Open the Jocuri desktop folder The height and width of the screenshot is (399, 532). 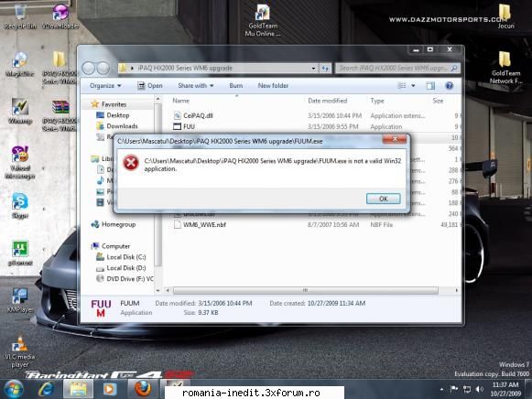click(x=505, y=16)
